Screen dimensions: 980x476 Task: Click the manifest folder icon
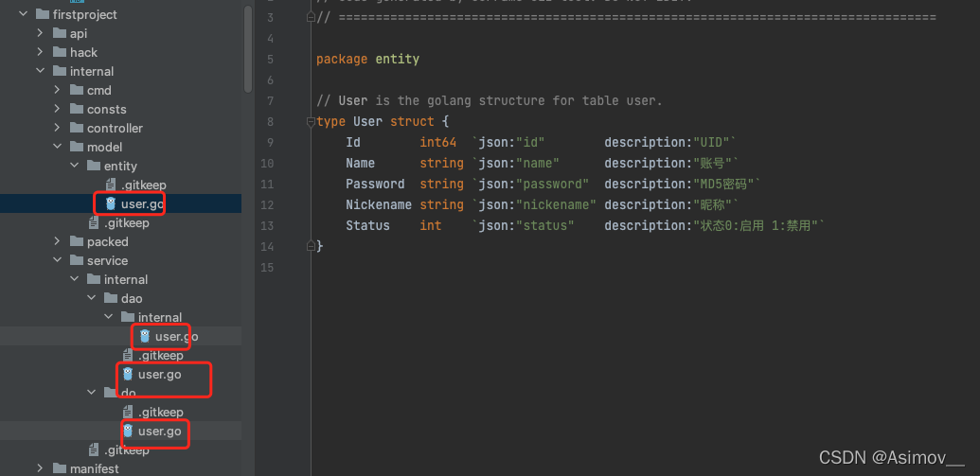point(60,467)
